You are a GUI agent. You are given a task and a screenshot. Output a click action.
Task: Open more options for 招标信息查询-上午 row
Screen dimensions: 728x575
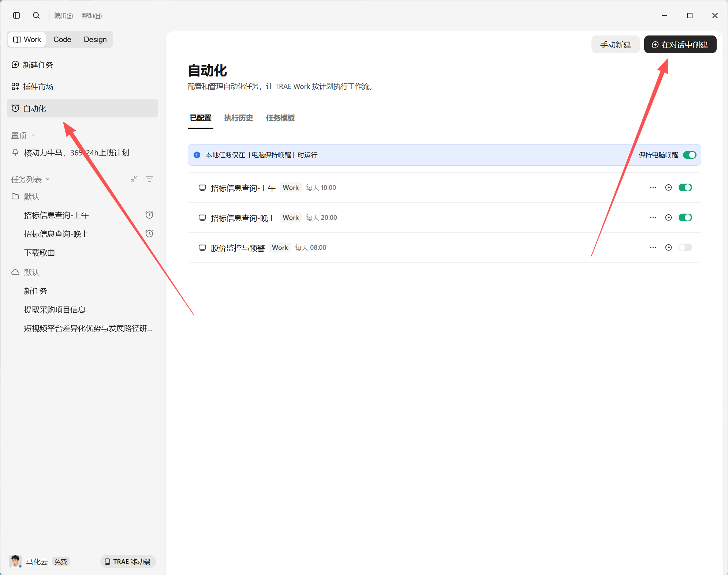[653, 188]
